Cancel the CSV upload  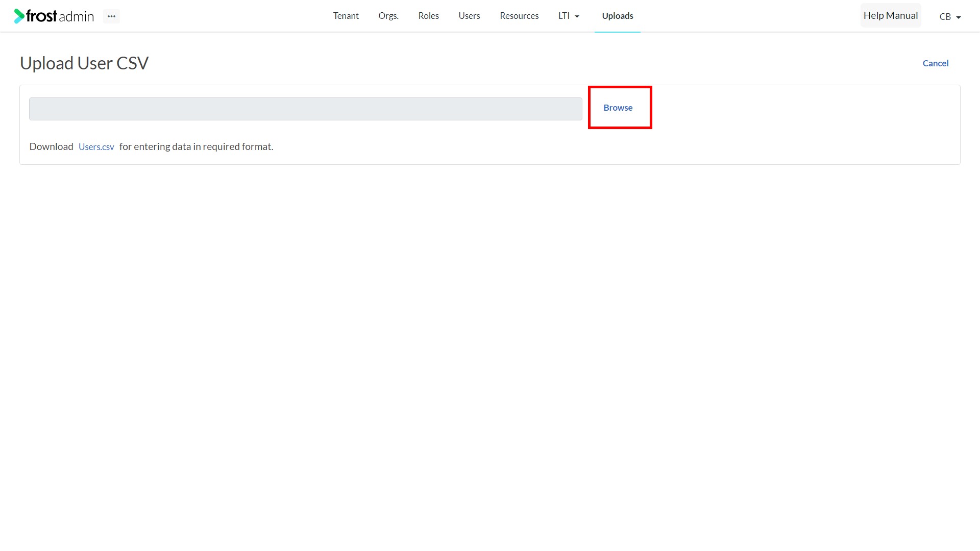point(936,63)
